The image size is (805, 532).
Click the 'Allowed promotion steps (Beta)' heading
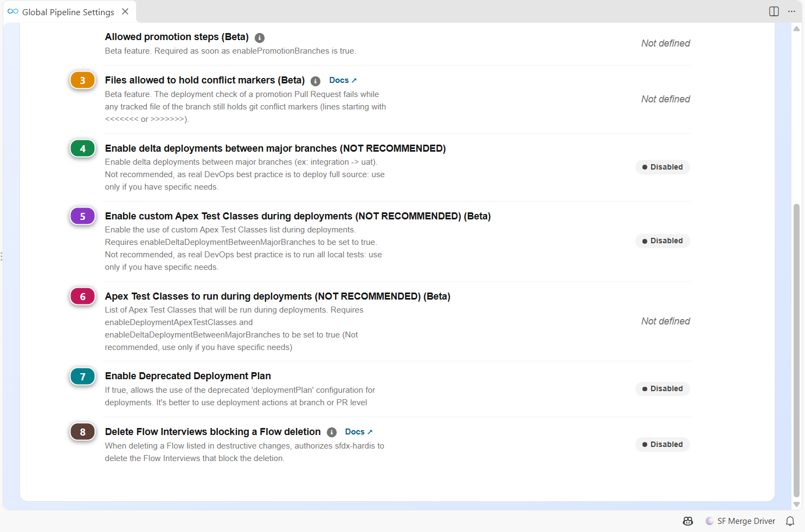(177, 37)
